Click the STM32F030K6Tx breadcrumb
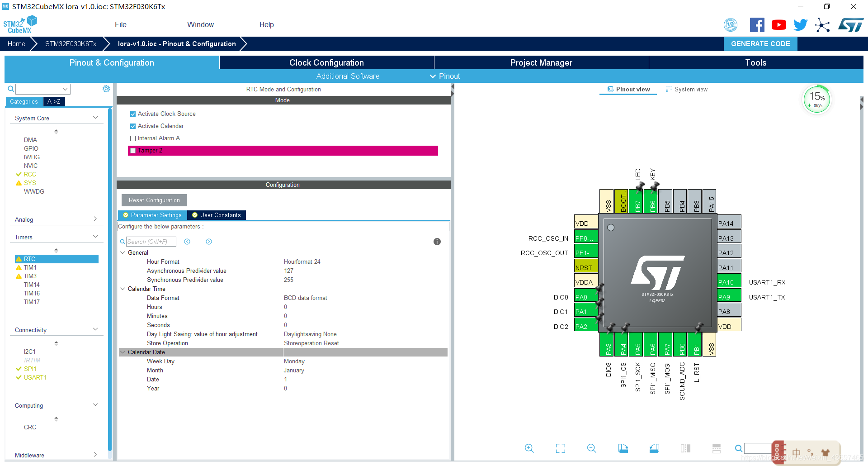868x466 pixels. [71, 44]
